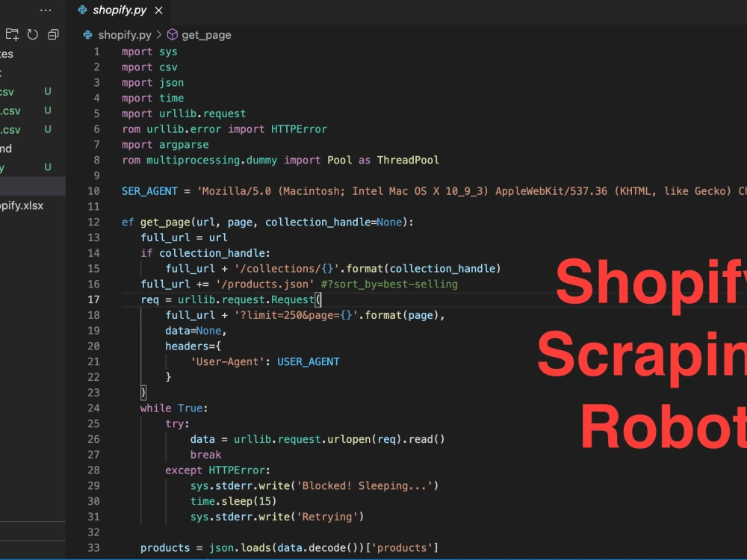The height and width of the screenshot is (560, 747).
Task: Click the breadcrumb separator chevron
Action: pyautogui.click(x=158, y=35)
